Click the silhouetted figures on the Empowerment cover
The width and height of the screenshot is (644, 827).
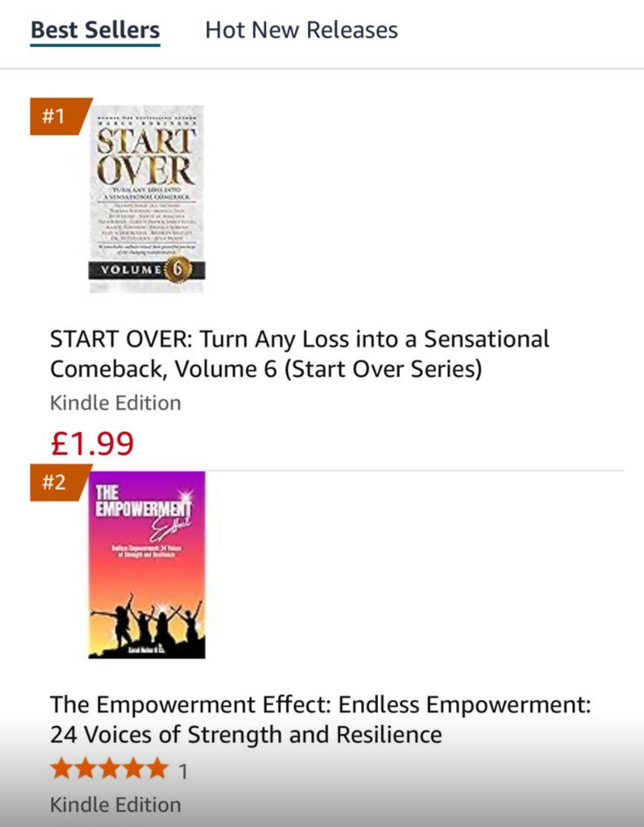tap(146, 620)
